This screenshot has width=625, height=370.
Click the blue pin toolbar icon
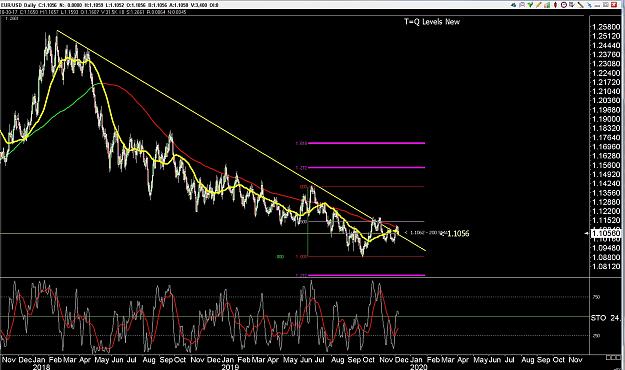[589, 5]
